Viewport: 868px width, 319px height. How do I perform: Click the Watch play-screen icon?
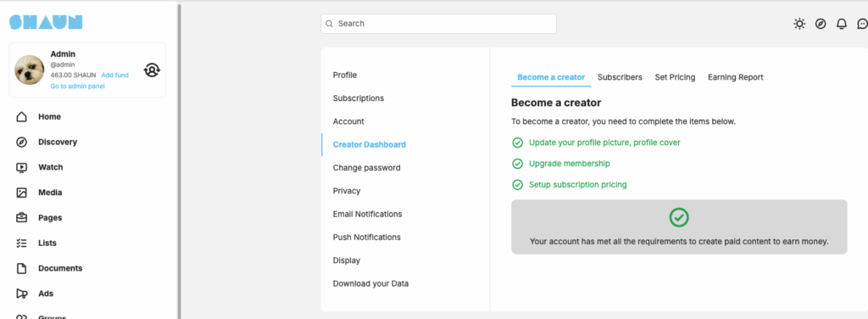(21, 167)
